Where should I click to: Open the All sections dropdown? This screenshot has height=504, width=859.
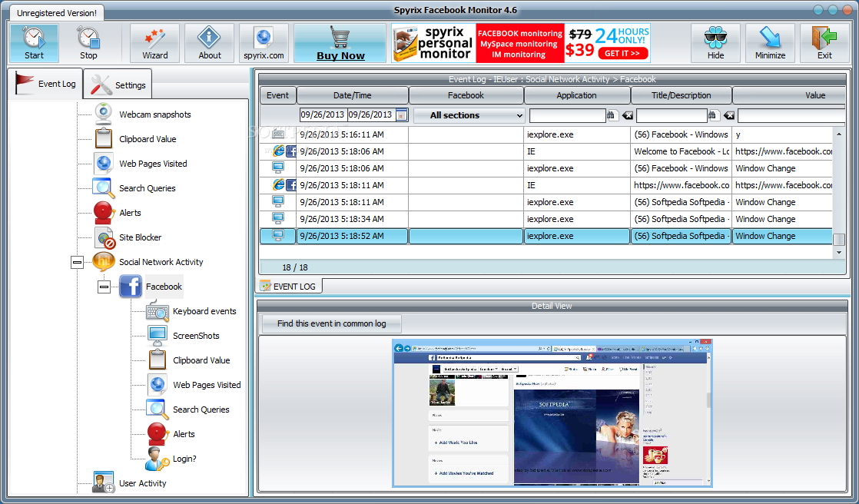469,115
